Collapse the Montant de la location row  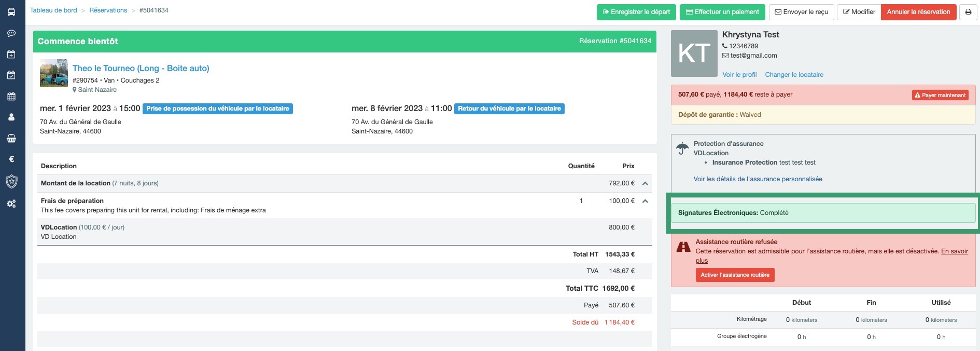tap(645, 183)
